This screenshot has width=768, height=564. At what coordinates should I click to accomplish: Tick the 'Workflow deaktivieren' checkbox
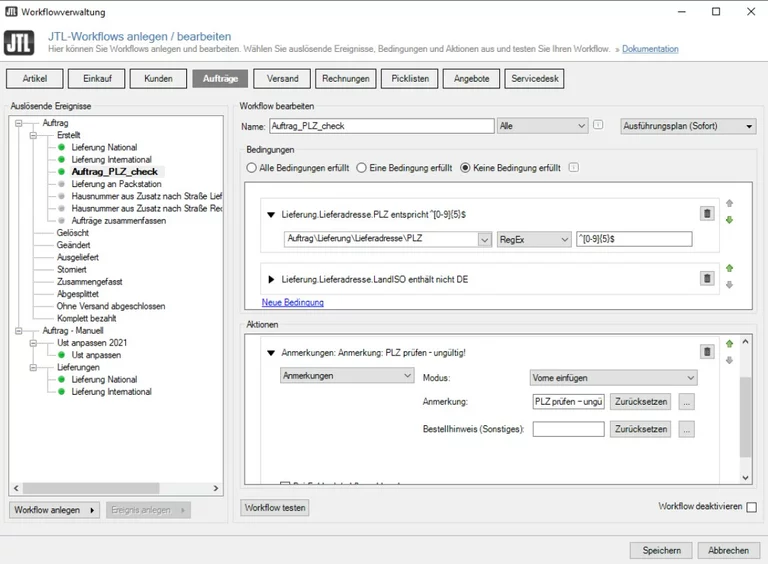click(x=751, y=507)
